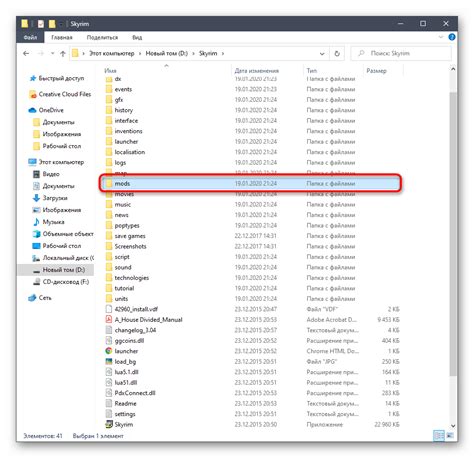Select the mods folder

(x=251, y=183)
